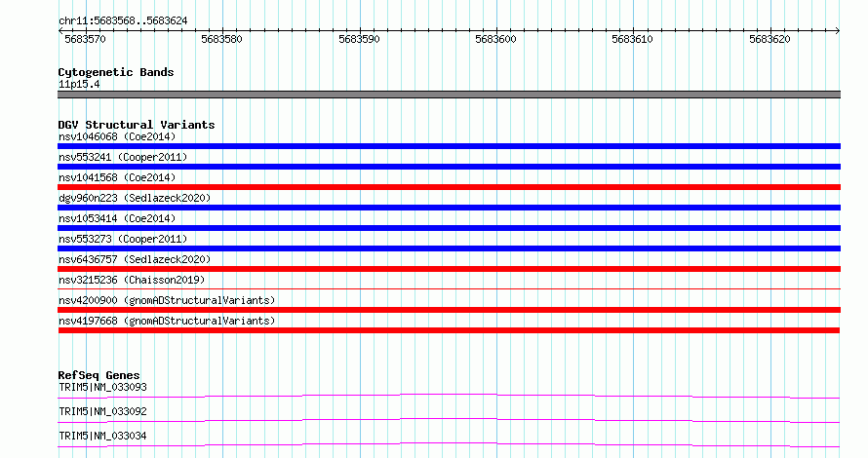Click the magenta line for TRIM5|NM_033034
Screen dimensions: 868x458
tap(449, 444)
